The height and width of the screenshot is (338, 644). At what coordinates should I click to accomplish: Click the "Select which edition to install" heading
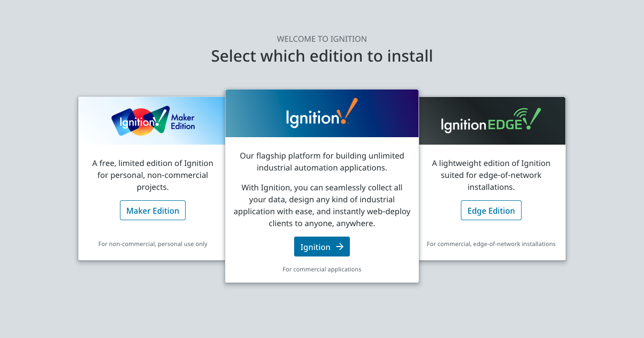click(322, 56)
